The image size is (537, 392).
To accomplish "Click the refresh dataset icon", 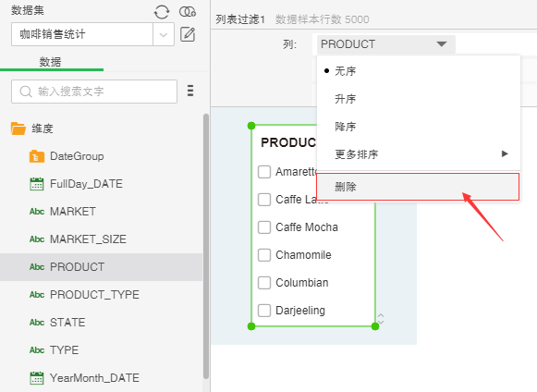I will point(162,12).
